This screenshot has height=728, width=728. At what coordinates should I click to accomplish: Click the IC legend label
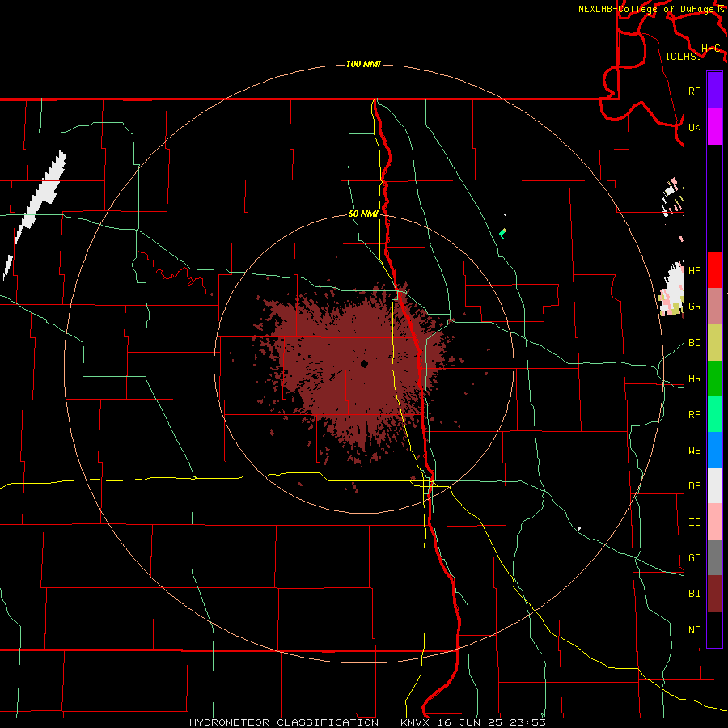point(694,522)
